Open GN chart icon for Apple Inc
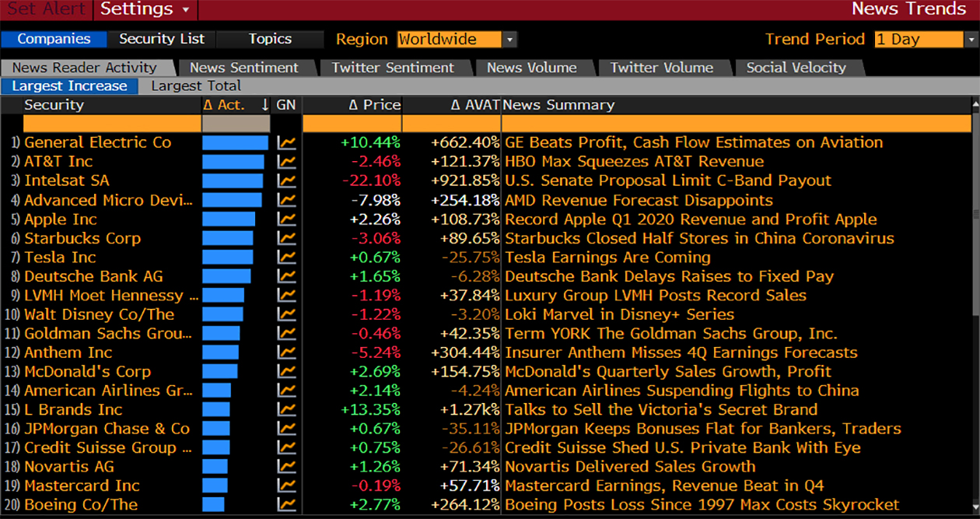 click(287, 219)
